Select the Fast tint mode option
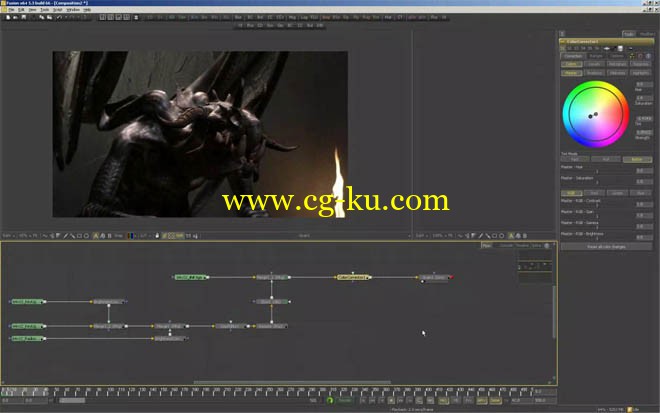The width and height of the screenshot is (660, 413). pyautogui.click(x=575, y=159)
